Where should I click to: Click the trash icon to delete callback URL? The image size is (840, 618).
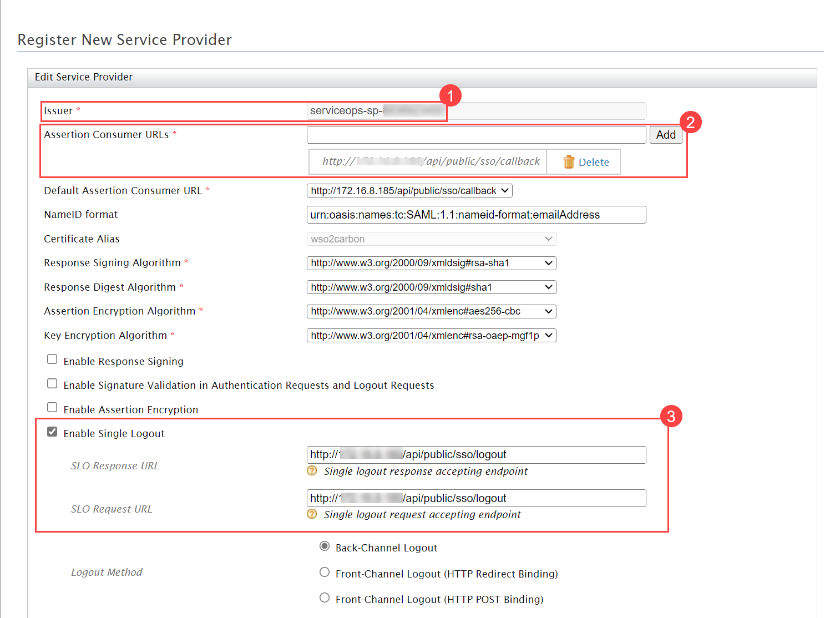coord(569,161)
